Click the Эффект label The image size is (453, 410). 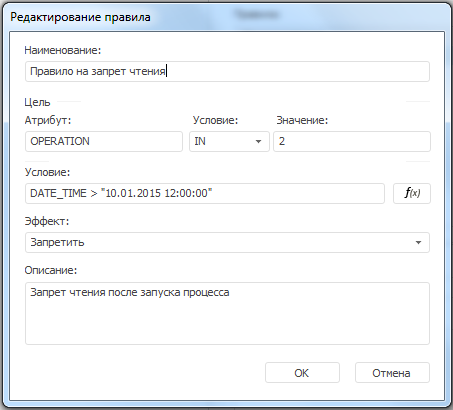(47, 221)
